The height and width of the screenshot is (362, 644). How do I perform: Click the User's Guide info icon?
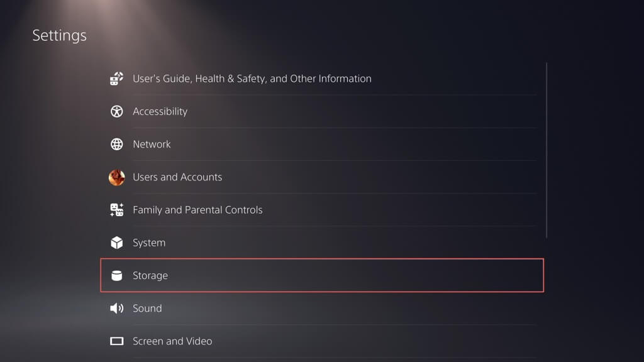coord(116,79)
